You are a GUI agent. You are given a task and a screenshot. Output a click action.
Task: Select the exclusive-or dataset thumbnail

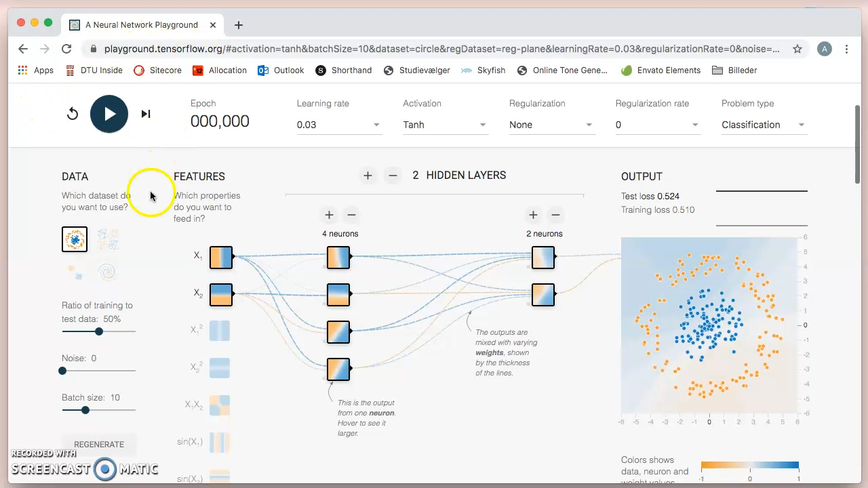[x=107, y=239]
